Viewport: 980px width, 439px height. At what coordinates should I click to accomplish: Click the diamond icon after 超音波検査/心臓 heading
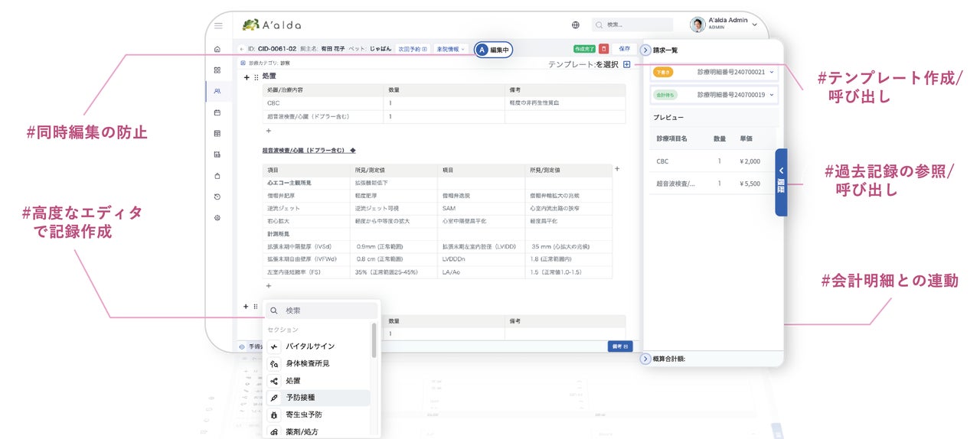pyautogui.click(x=352, y=151)
